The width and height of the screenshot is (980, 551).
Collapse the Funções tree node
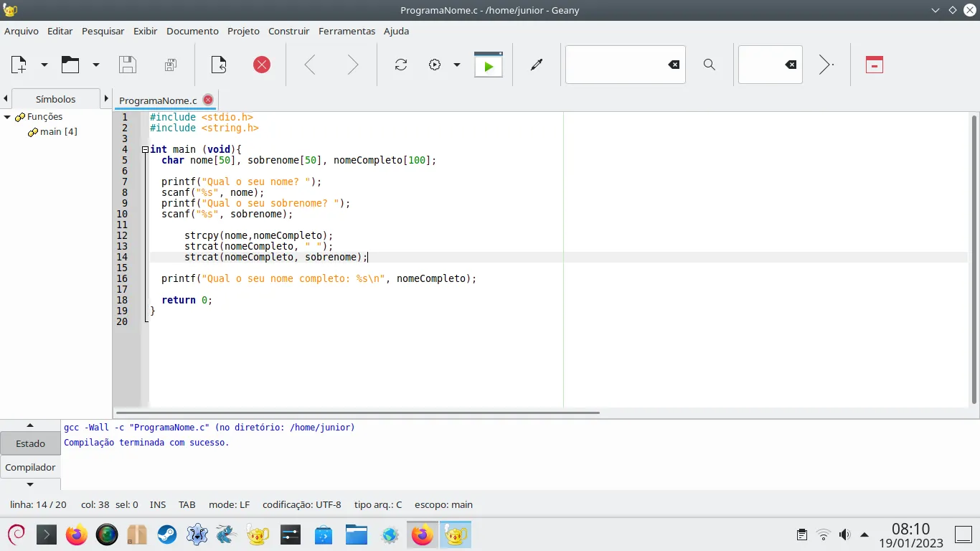point(7,117)
